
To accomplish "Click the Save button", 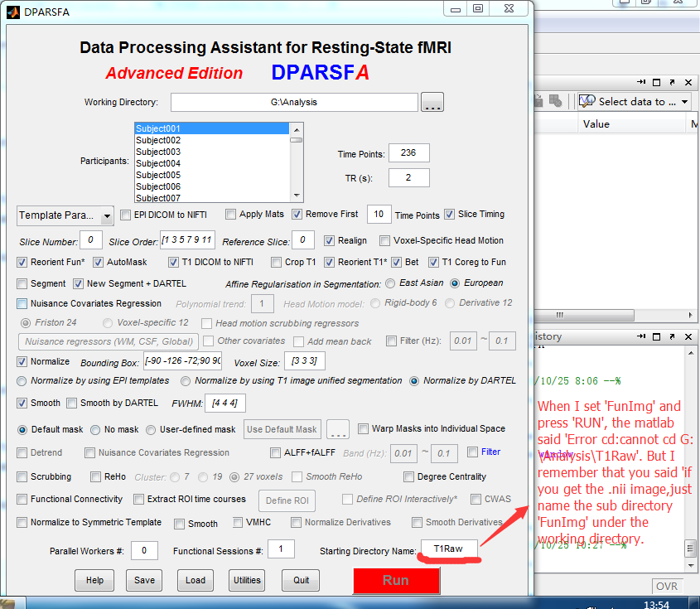I will click(144, 580).
